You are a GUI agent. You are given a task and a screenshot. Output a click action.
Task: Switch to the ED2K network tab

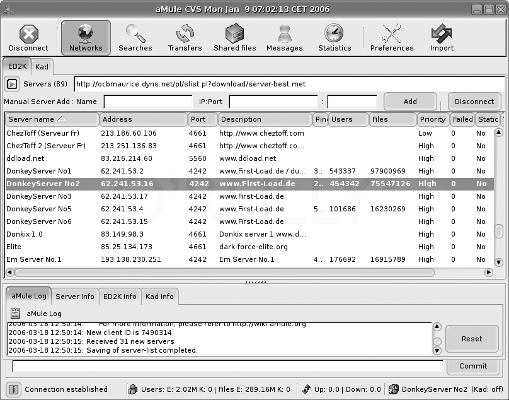(x=17, y=66)
